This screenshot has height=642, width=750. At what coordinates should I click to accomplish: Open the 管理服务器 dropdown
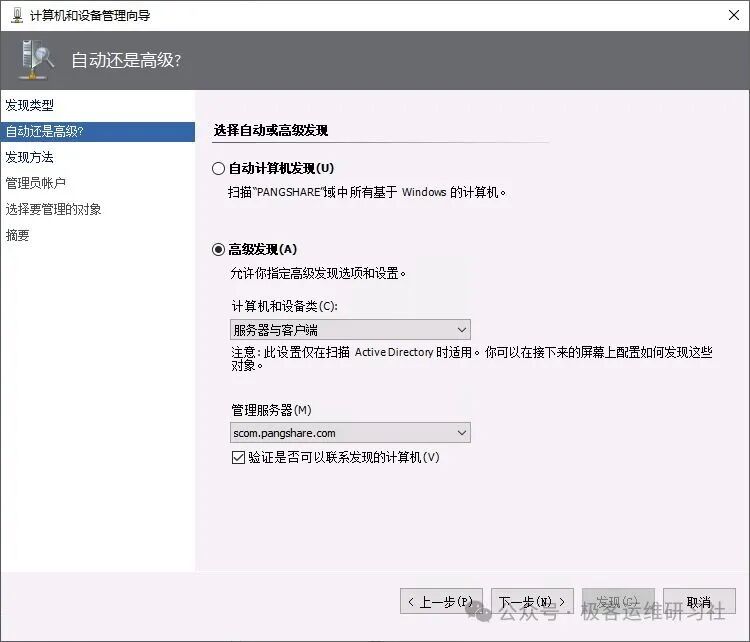350,433
